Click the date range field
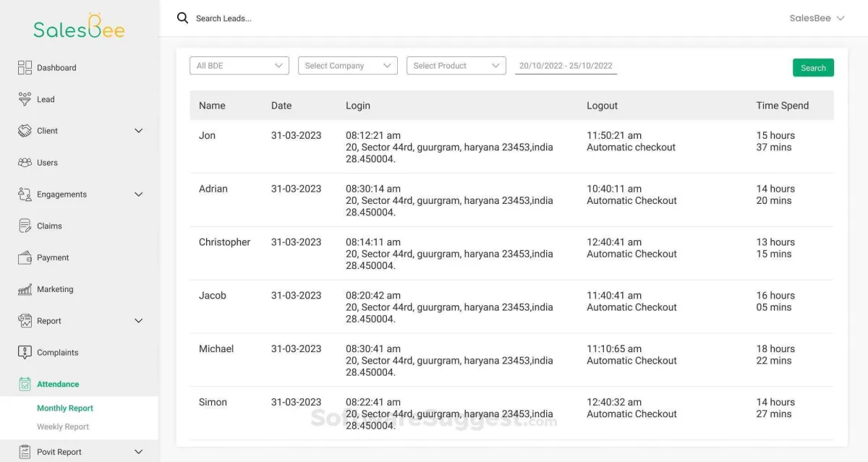Image resolution: width=868 pixels, height=462 pixels. coord(566,66)
